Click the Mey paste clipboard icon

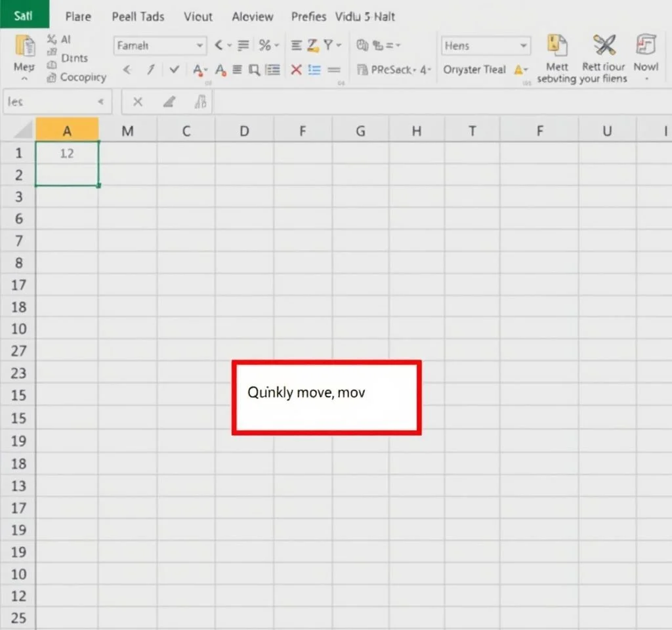point(24,47)
